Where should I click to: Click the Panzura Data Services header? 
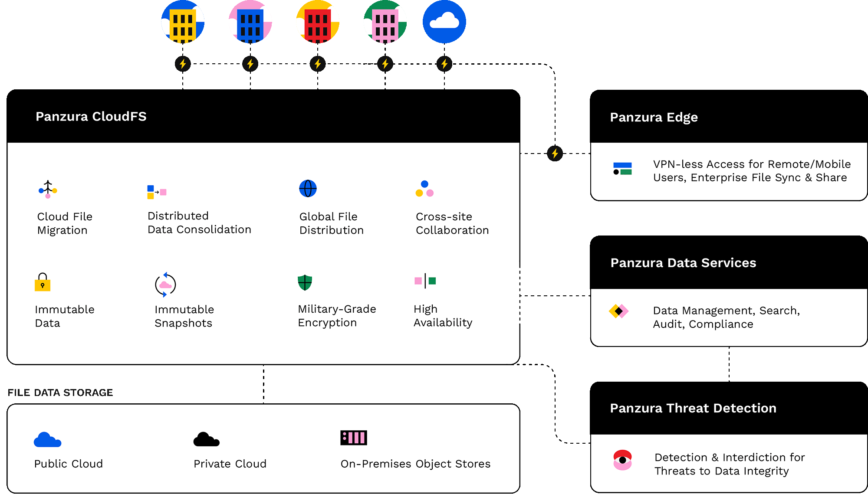729,262
